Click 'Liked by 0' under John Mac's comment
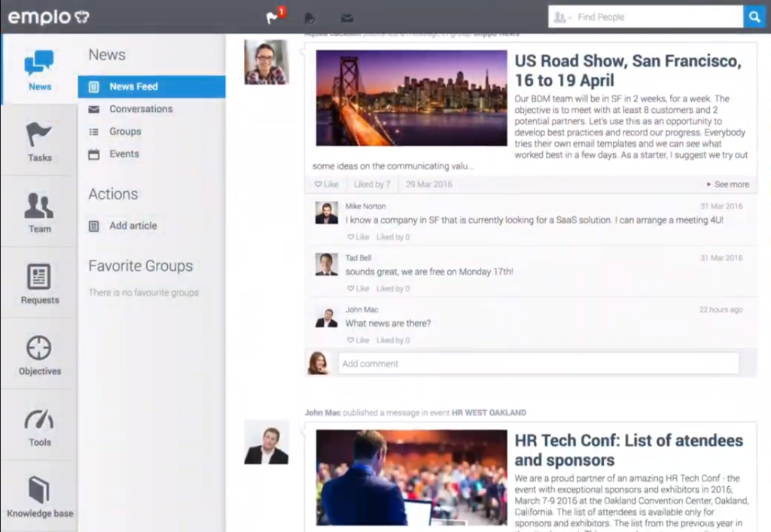The height and width of the screenshot is (532, 771). point(393,340)
